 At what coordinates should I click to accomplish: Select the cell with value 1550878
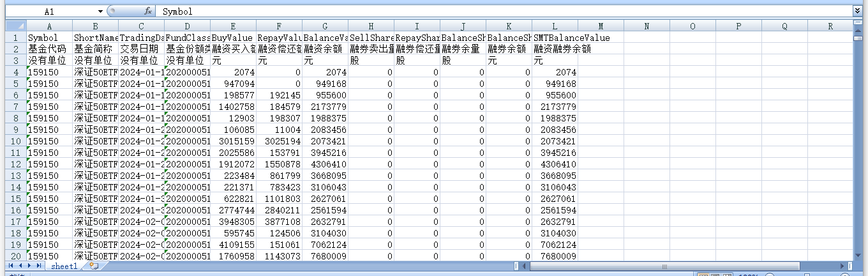[279, 164]
